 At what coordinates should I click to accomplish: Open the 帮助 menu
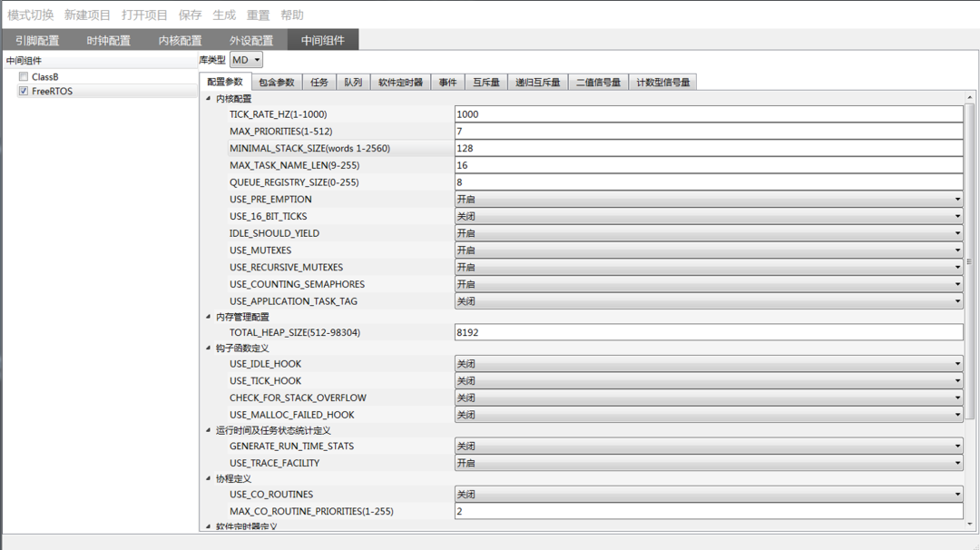[292, 15]
